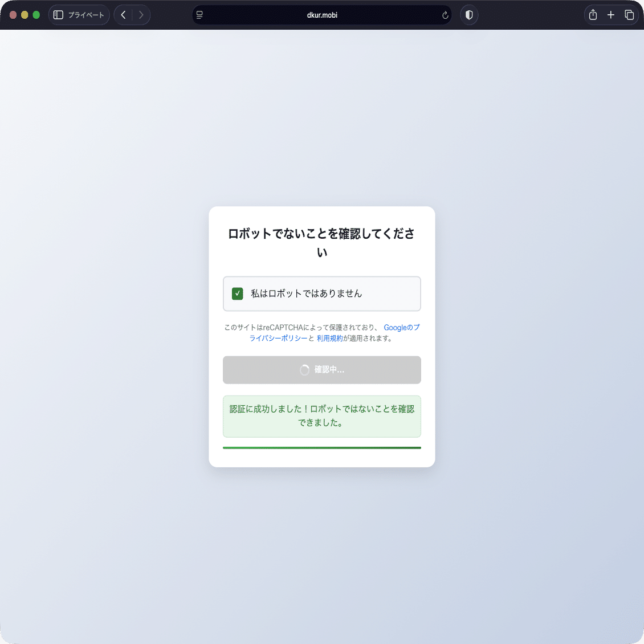Minimize the window with yellow button
This screenshot has width=644, height=644.
[25, 15]
